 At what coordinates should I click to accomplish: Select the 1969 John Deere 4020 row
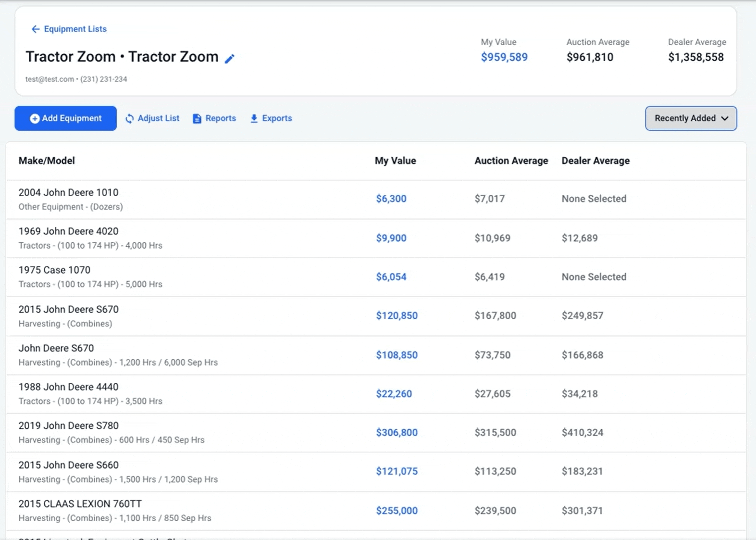(x=376, y=239)
